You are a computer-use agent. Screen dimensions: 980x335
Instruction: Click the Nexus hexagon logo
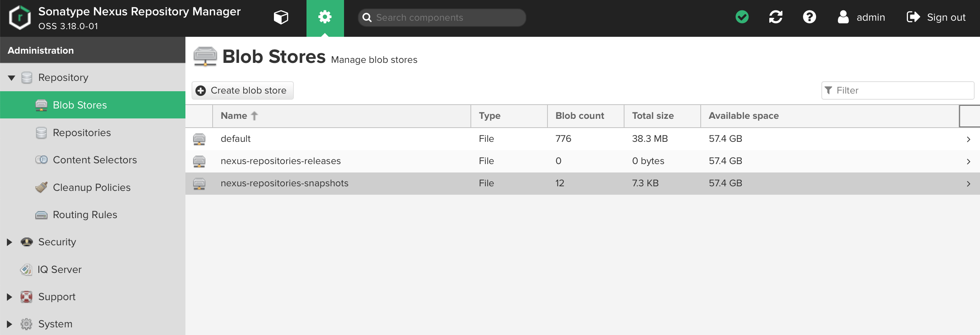[x=20, y=18]
